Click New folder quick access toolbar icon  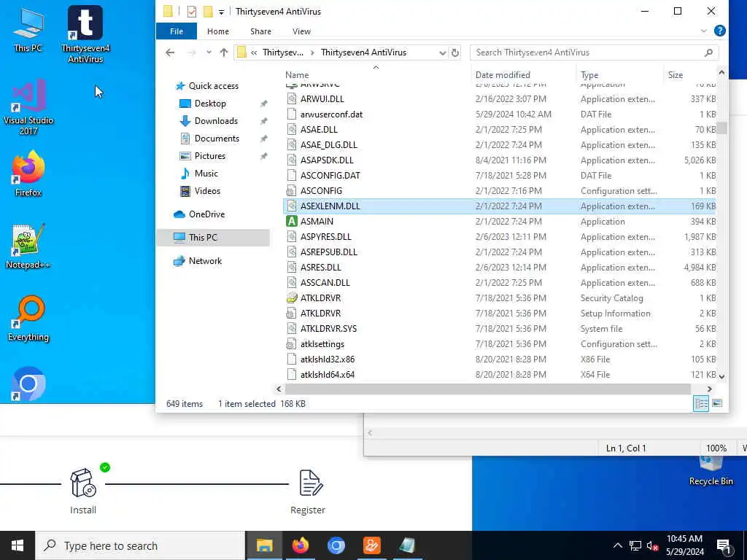(208, 12)
